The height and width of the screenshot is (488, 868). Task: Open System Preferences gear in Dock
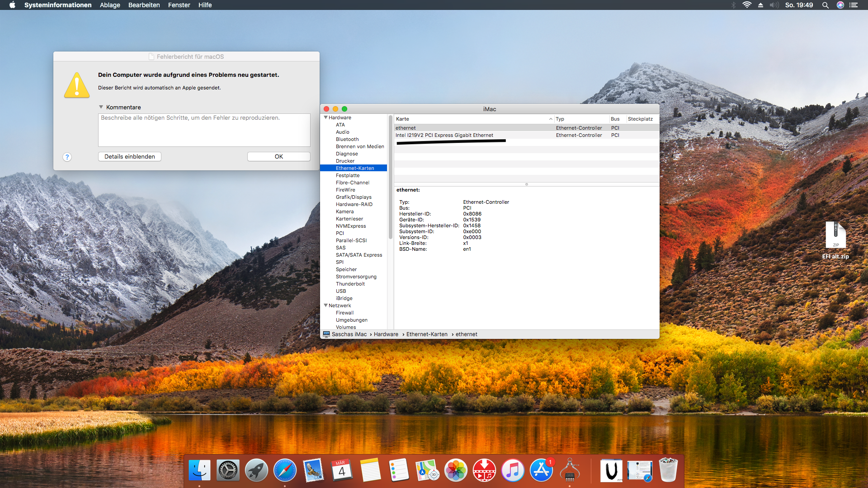(x=228, y=470)
